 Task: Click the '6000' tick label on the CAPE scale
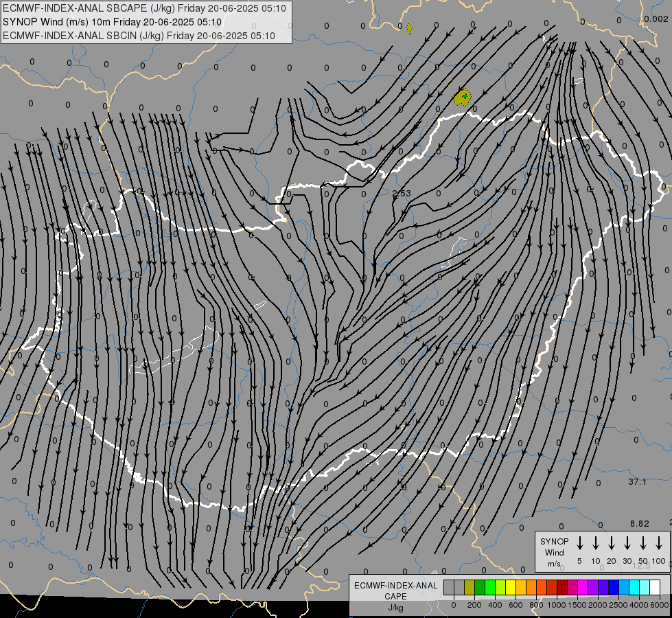click(660, 605)
